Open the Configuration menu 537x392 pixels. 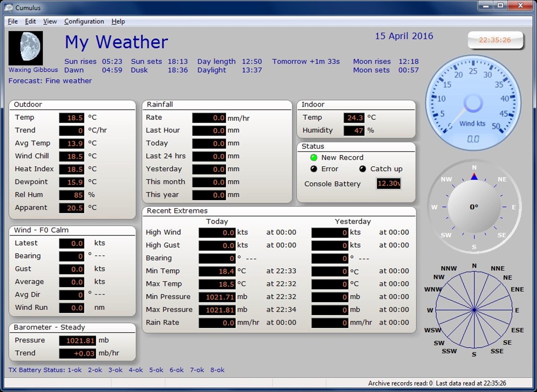point(84,21)
